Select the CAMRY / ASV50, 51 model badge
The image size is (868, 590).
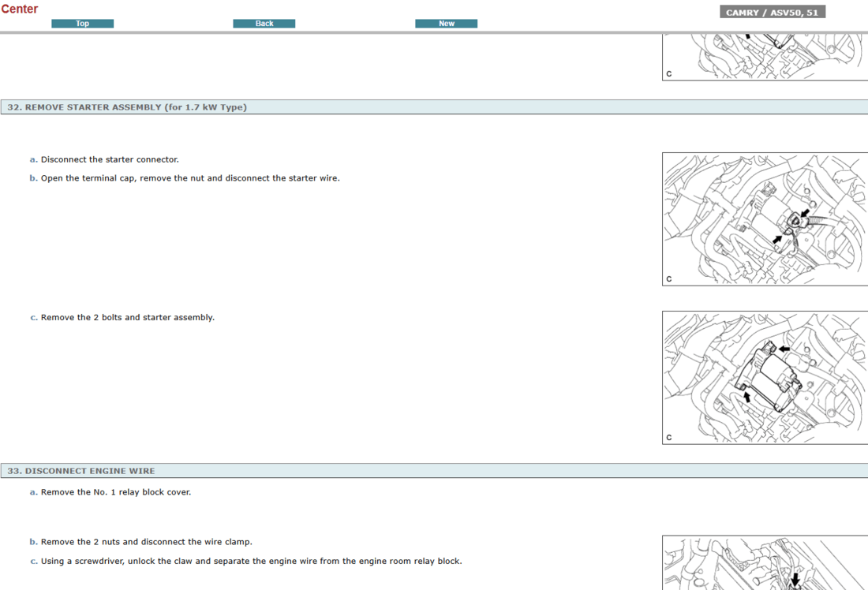pyautogui.click(x=772, y=12)
